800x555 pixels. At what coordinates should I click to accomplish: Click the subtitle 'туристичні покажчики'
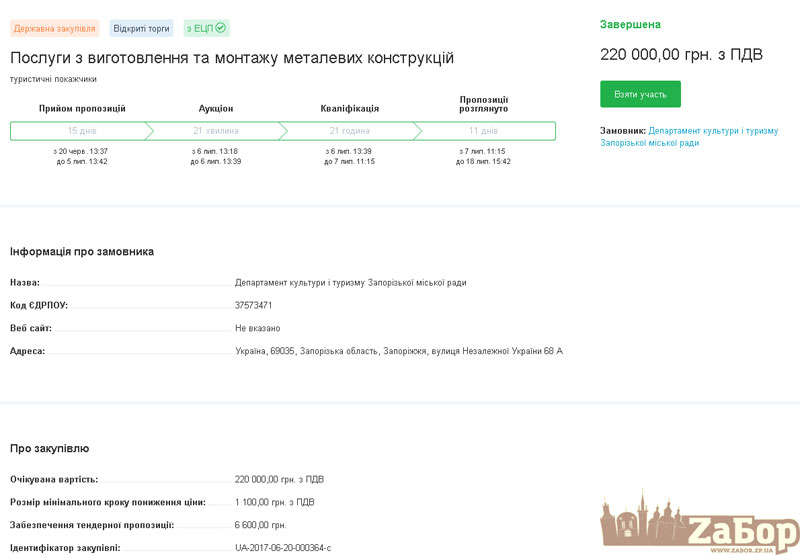(53, 79)
